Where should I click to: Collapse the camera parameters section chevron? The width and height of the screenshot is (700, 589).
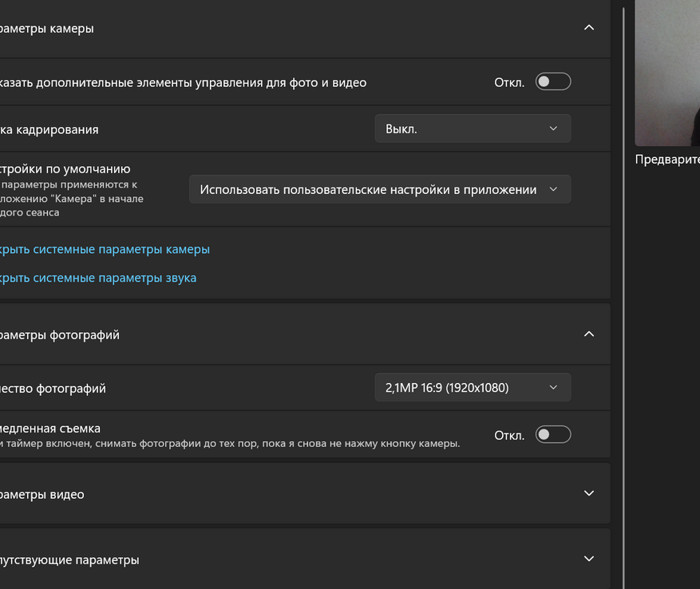(x=589, y=28)
